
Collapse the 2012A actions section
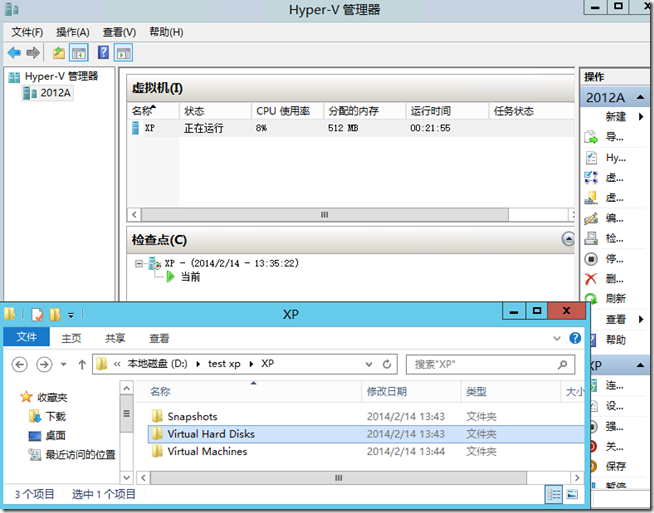coord(640,98)
